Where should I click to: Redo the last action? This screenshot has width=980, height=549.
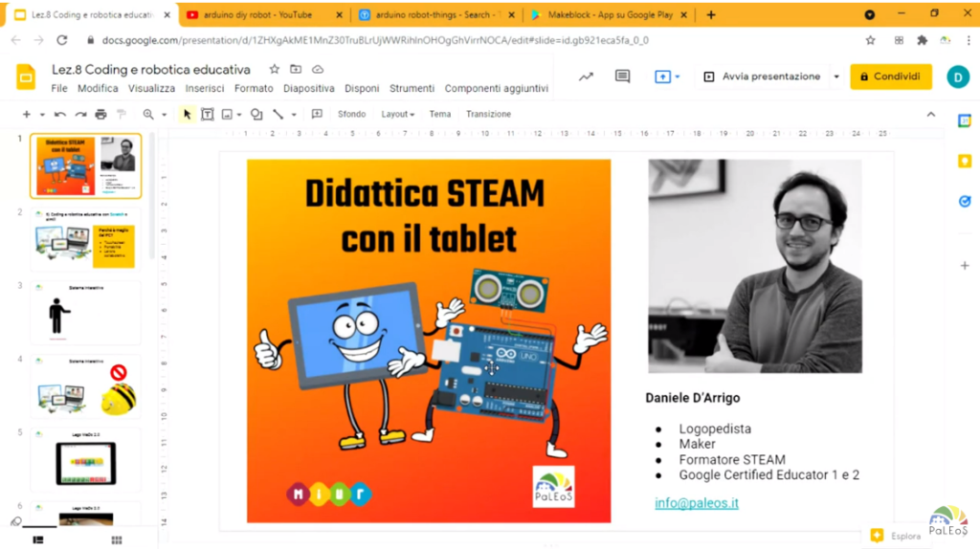click(x=80, y=115)
